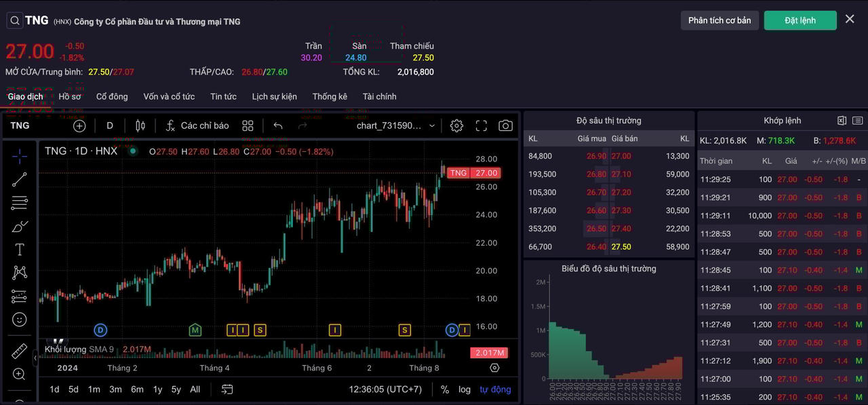The height and width of the screenshot is (405, 868).
Task: Select the trend line drawing tool
Action: [20, 179]
